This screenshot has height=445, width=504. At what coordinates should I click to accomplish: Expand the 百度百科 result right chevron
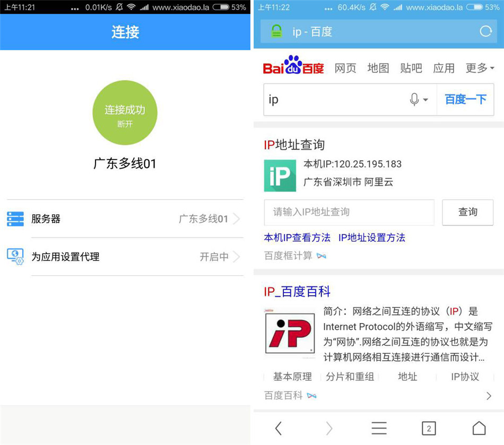click(x=489, y=396)
